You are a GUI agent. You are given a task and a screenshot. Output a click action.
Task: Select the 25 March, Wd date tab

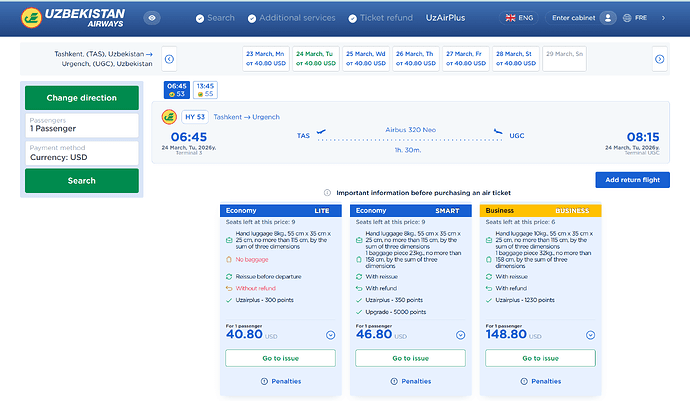coord(366,59)
